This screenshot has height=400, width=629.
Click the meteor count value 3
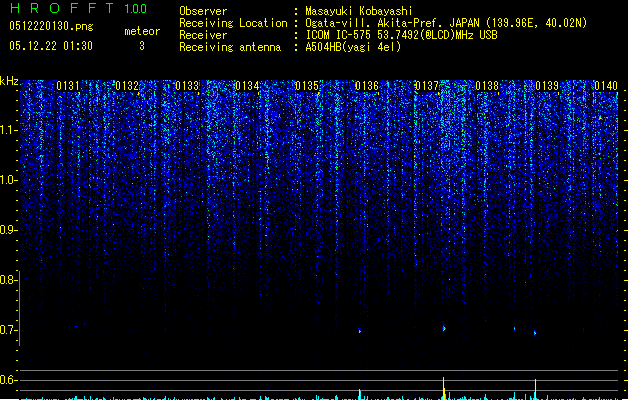tap(142, 46)
